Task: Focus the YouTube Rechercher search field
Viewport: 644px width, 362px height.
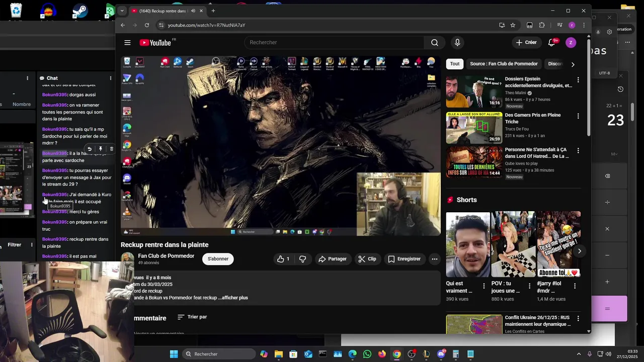Action: click(x=334, y=43)
